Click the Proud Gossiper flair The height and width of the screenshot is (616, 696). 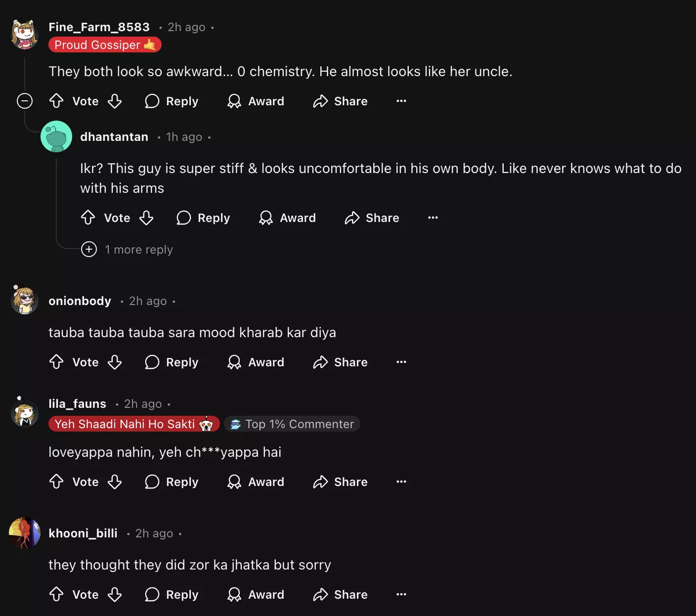point(105,45)
